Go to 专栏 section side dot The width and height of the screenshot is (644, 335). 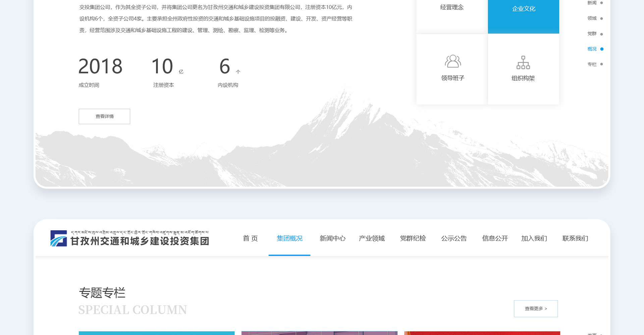[x=601, y=64]
